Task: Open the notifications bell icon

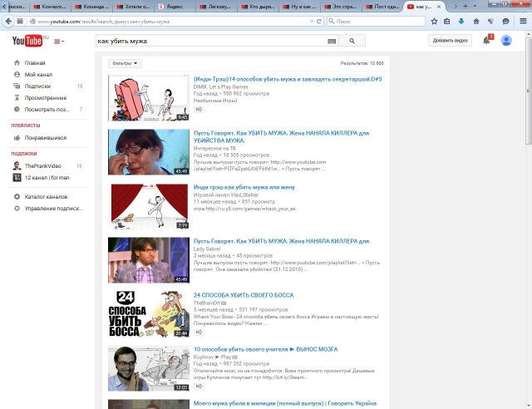Action: pyautogui.click(x=486, y=41)
